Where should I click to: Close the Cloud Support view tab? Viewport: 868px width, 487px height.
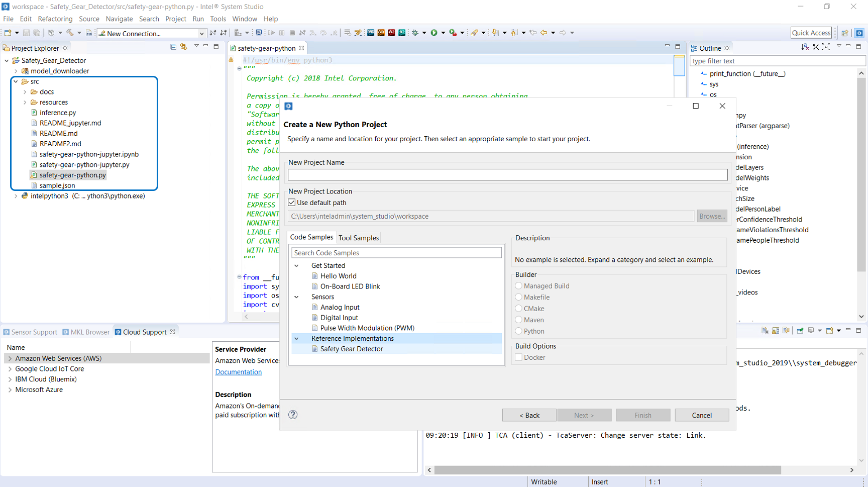click(x=173, y=332)
